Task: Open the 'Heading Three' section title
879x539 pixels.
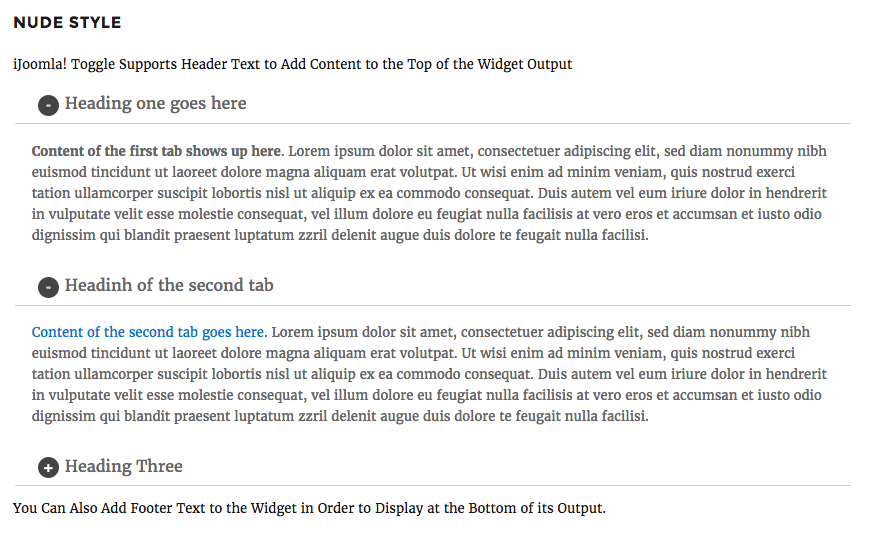Action: pos(123,466)
